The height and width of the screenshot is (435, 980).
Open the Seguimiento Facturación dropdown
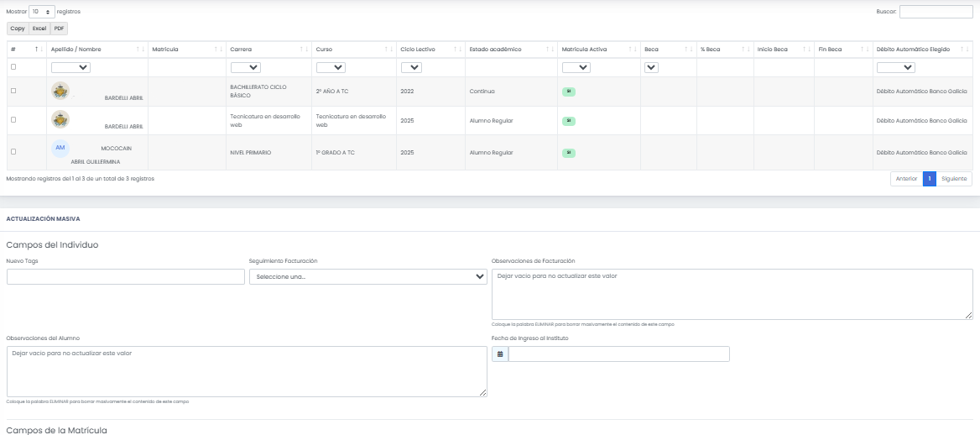(x=367, y=276)
